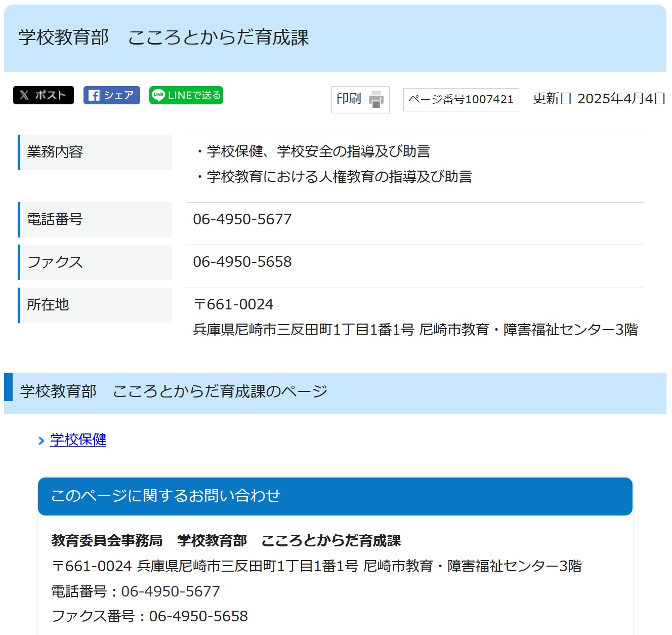672x635 pixels.
Task: Click the green LINE logo icon
Action: pos(158,95)
